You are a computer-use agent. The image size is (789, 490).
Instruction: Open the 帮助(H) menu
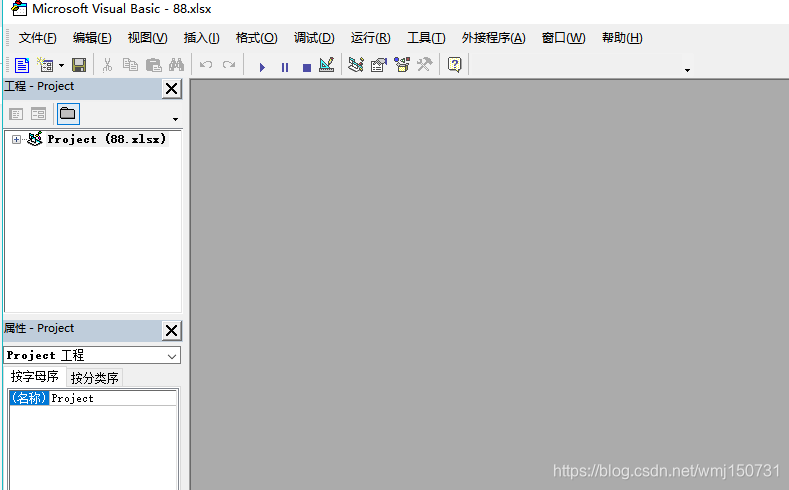(622, 38)
